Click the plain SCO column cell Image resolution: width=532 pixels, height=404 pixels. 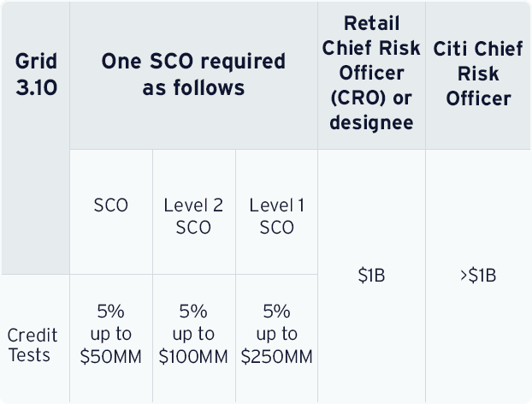pos(111,206)
